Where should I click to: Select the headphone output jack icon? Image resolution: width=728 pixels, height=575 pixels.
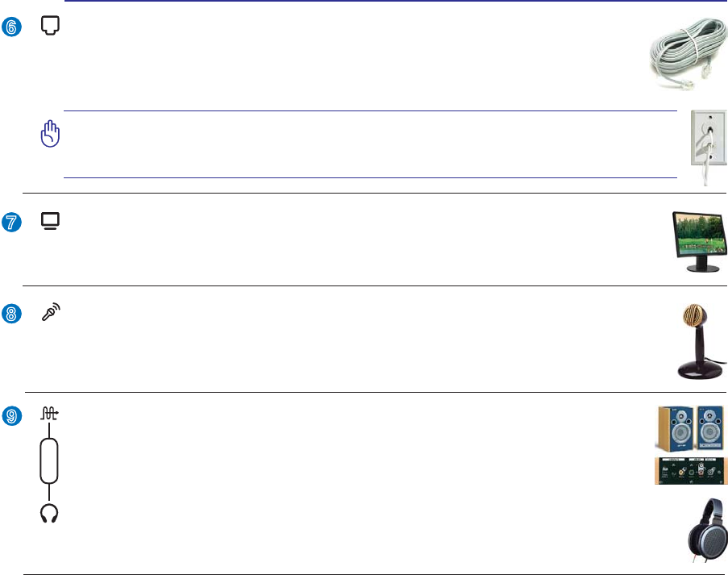click(49, 513)
